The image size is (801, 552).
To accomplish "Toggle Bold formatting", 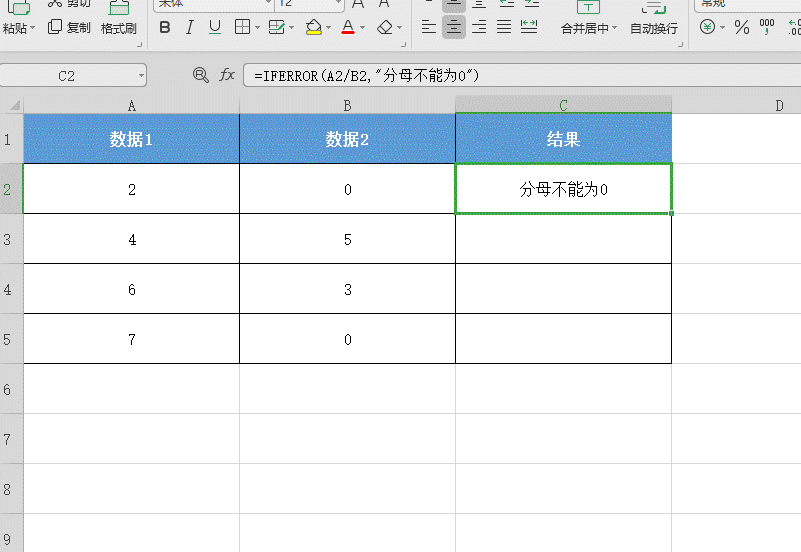I will pyautogui.click(x=164, y=27).
